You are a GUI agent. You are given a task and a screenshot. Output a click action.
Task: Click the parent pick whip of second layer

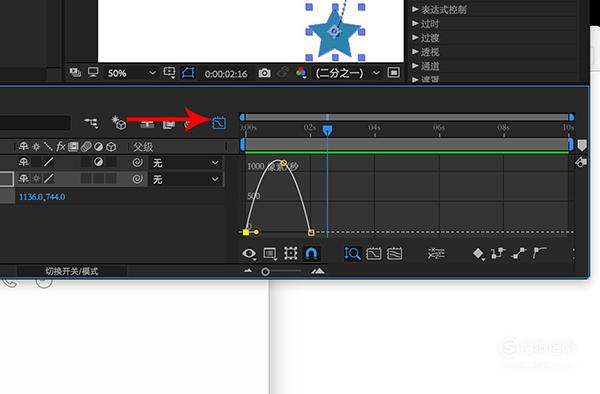click(x=137, y=179)
